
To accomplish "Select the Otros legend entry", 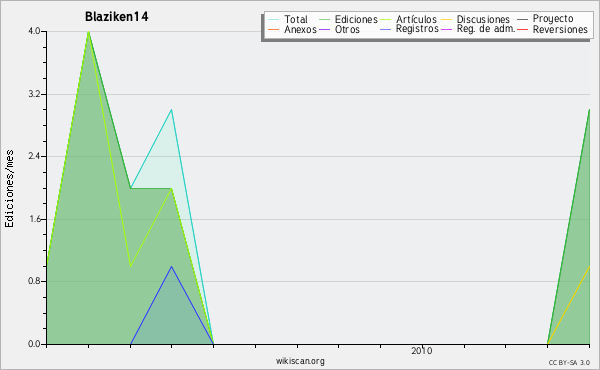I will point(339,29).
